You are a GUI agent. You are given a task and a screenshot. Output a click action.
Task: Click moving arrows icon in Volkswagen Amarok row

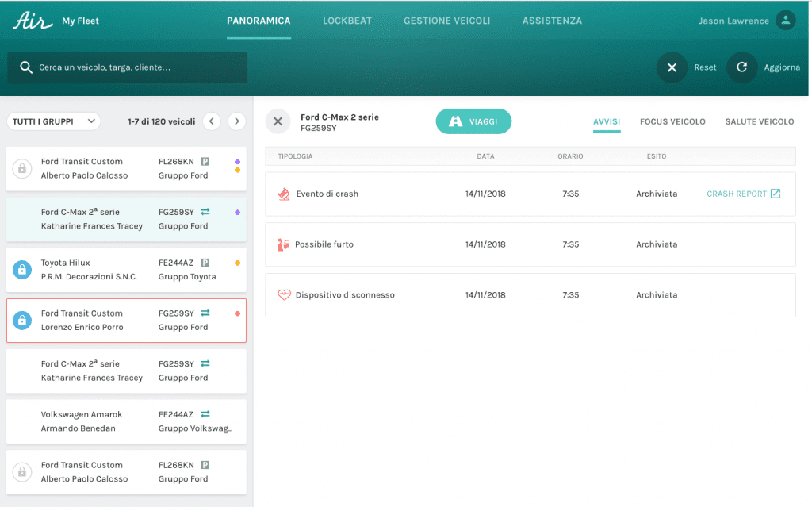(x=205, y=414)
